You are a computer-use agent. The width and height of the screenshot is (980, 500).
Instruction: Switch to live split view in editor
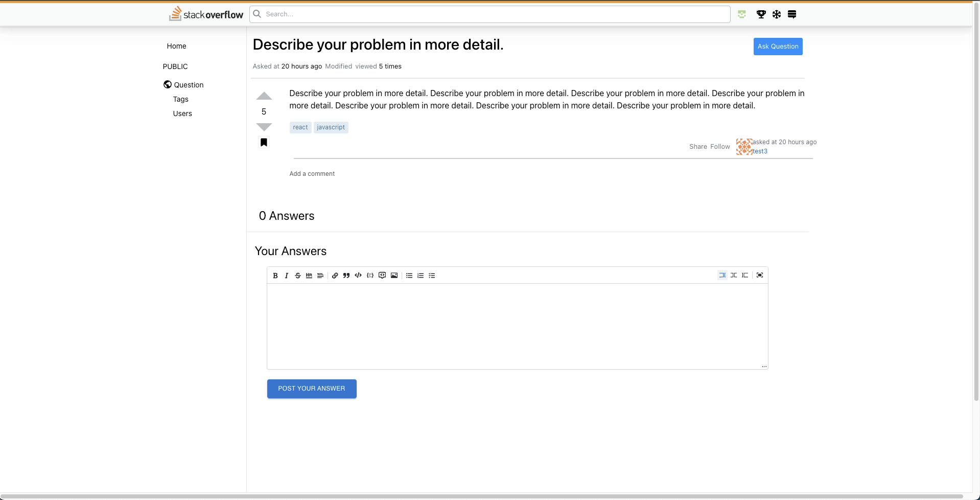click(x=734, y=275)
